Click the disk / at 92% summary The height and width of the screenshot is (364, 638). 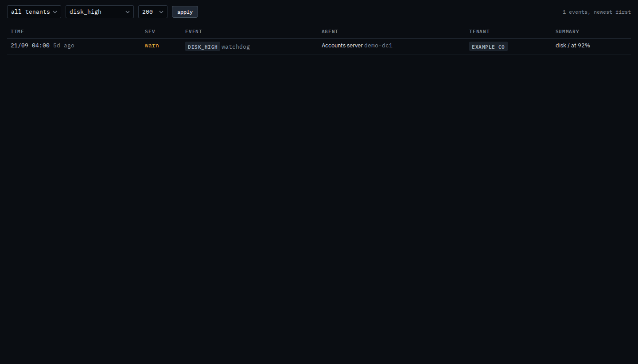(573, 46)
